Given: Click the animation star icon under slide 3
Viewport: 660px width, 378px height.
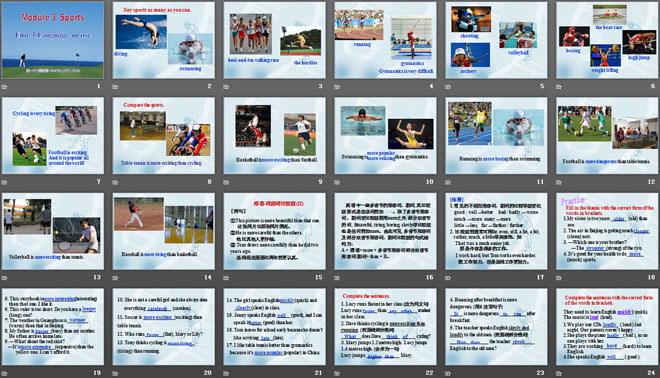Looking at the screenshot, I should pyautogui.click(x=226, y=87).
